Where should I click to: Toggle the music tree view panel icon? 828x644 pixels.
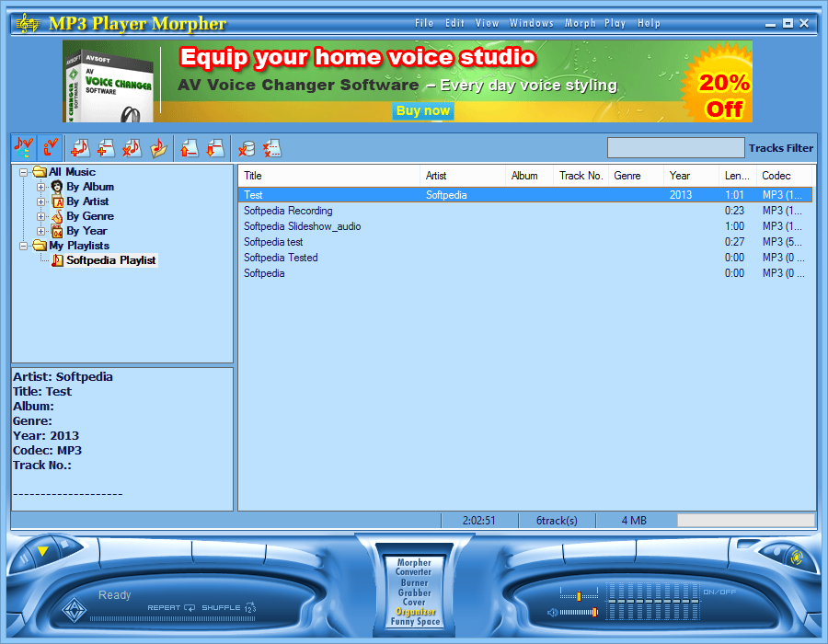[24, 148]
